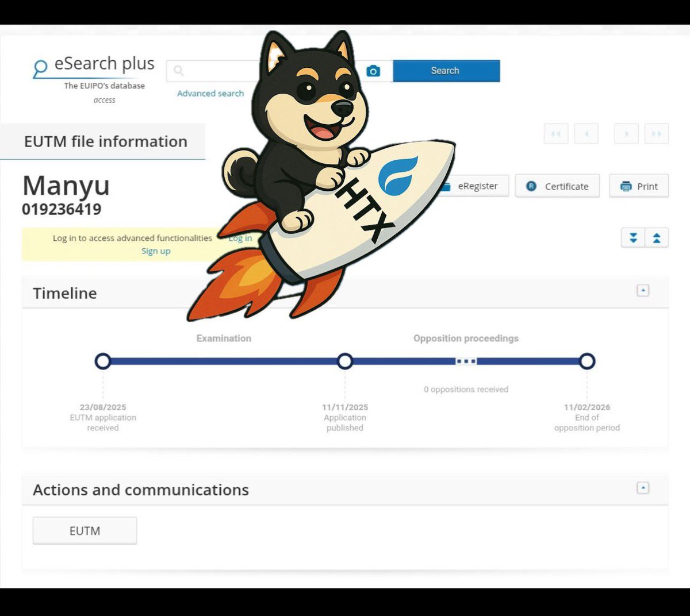
Task: Go to the previous record arrow
Action: click(586, 134)
